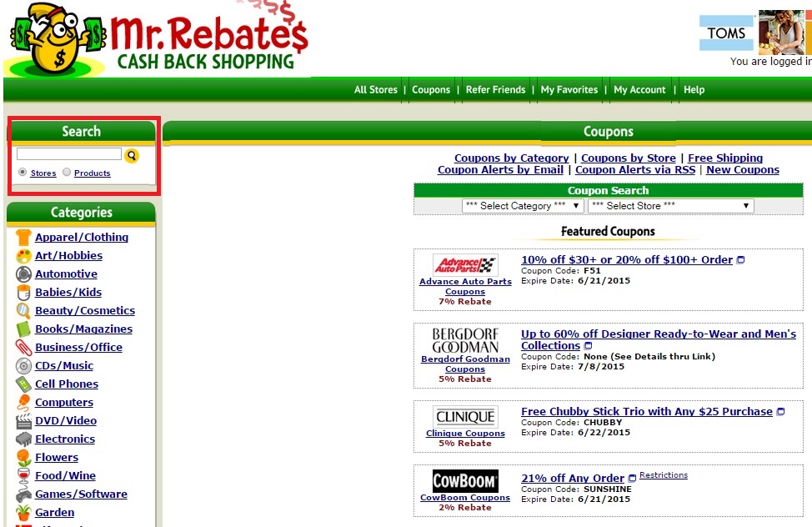Click the CDs/Music disc icon
The height and width of the screenshot is (527, 812).
coord(23,366)
